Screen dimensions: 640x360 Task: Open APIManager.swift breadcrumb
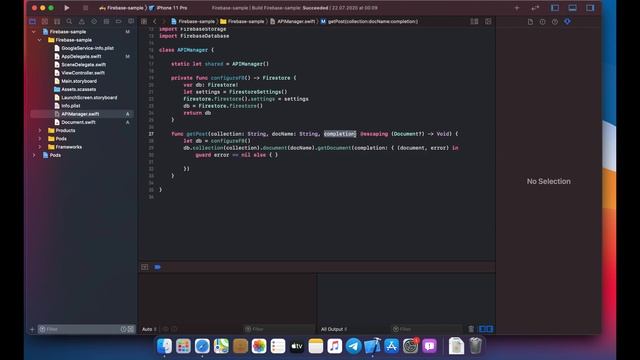(x=293, y=22)
